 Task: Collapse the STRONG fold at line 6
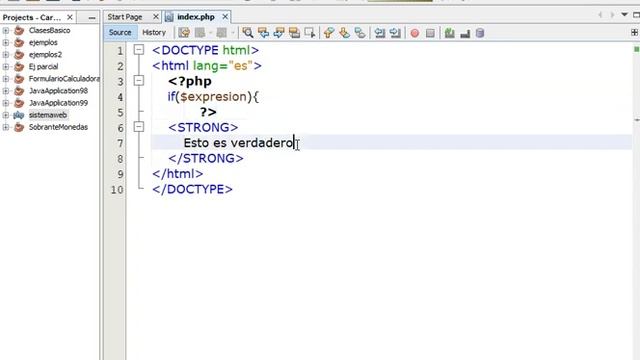tap(139, 127)
